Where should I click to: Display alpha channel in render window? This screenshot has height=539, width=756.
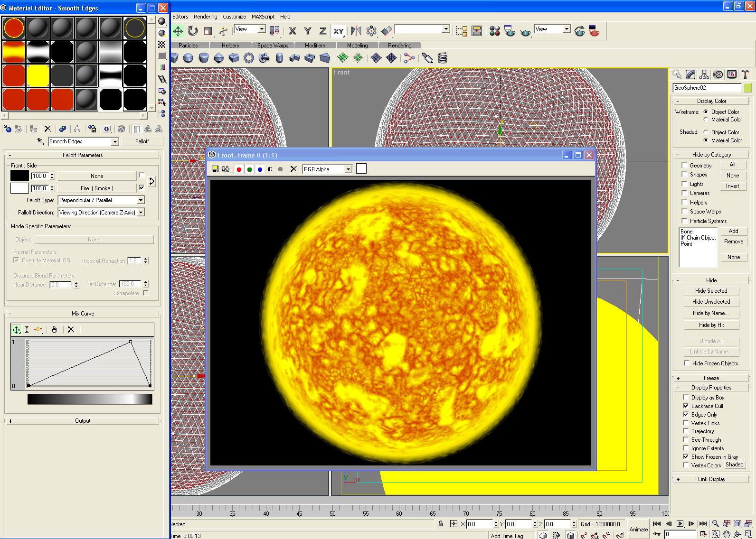pyautogui.click(x=270, y=169)
